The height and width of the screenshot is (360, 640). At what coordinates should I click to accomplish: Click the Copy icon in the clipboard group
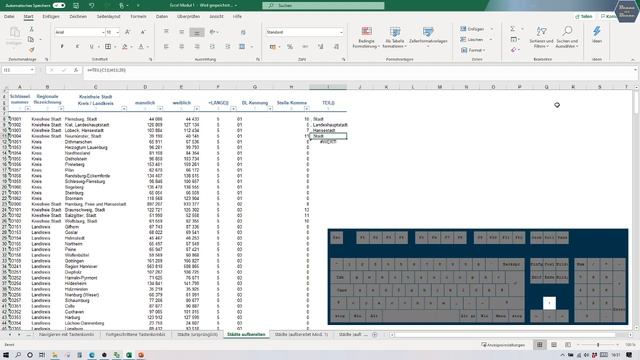click(x=31, y=40)
